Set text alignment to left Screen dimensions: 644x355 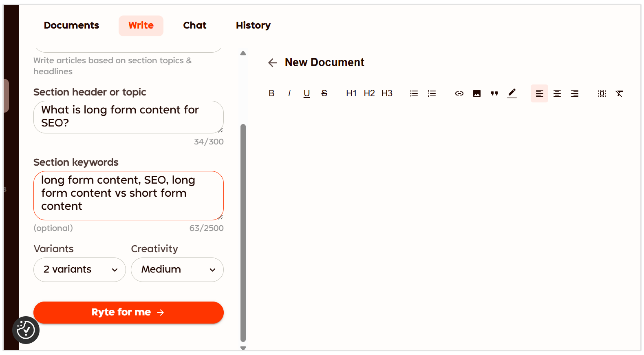[539, 93]
